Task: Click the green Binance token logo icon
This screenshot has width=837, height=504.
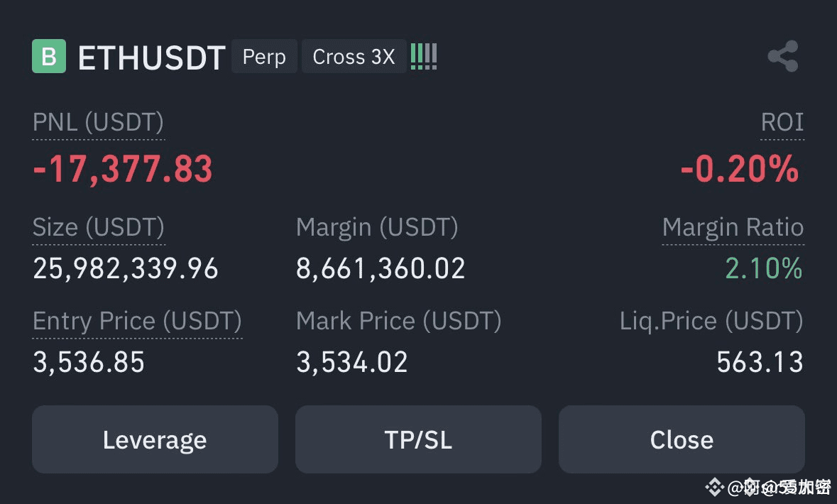Action: coord(48,56)
